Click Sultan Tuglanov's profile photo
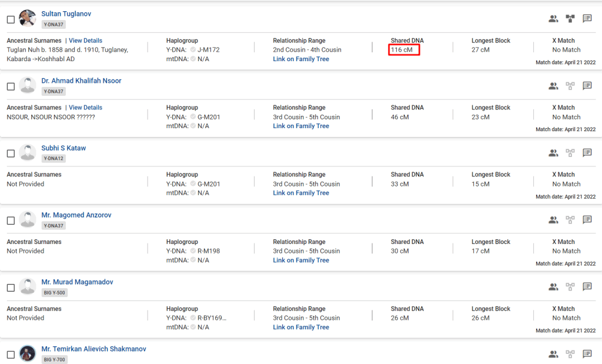Viewport: 602px width, 364px height. (28, 18)
